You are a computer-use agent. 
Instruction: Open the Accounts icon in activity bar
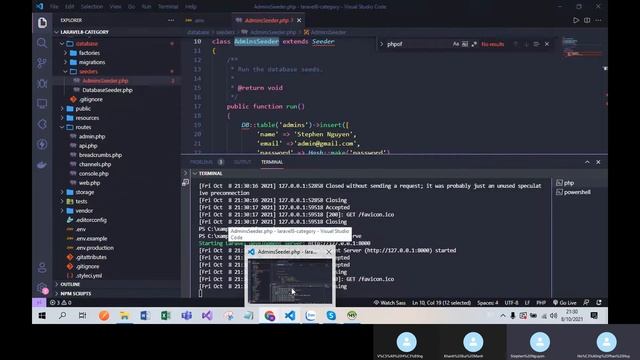tap(42, 268)
